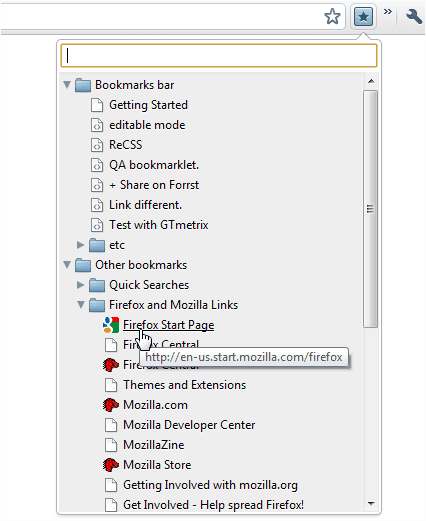Click the Other bookmarks folder icon
This screenshot has width=426, height=521.
(83, 265)
